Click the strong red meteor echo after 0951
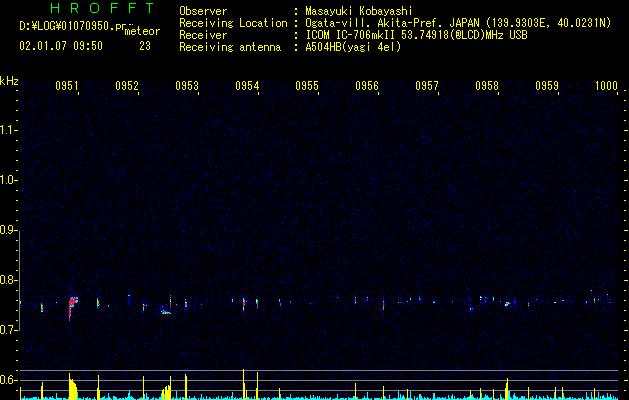The width and height of the screenshot is (629, 400). 72,307
